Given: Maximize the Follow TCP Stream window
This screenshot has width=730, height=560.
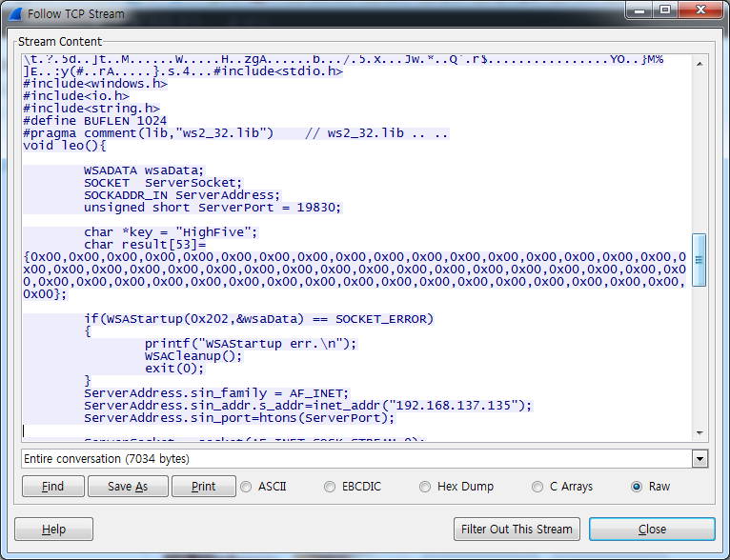Looking at the screenshot, I should pos(663,11).
